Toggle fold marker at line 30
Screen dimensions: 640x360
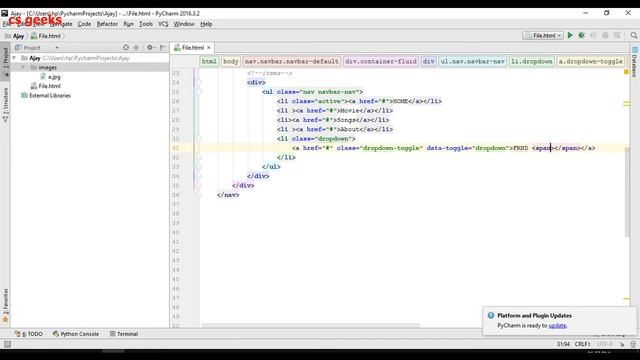[x=199, y=139]
